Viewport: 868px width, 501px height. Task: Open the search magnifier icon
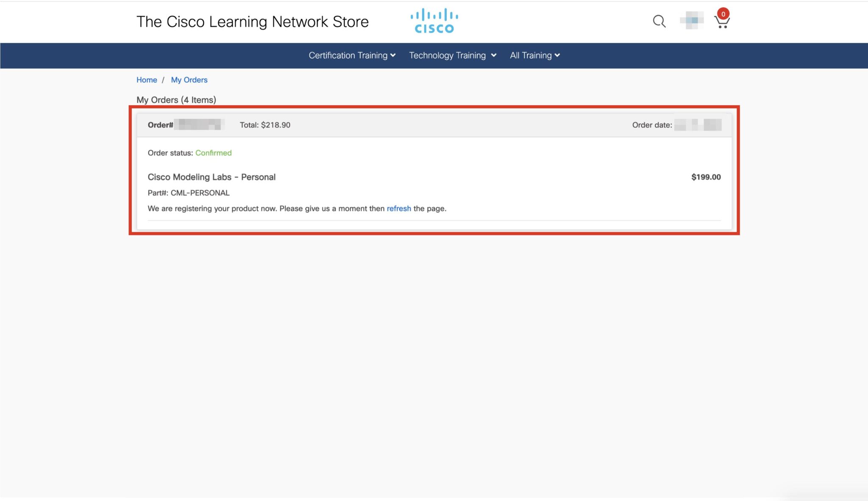pyautogui.click(x=659, y=21)
